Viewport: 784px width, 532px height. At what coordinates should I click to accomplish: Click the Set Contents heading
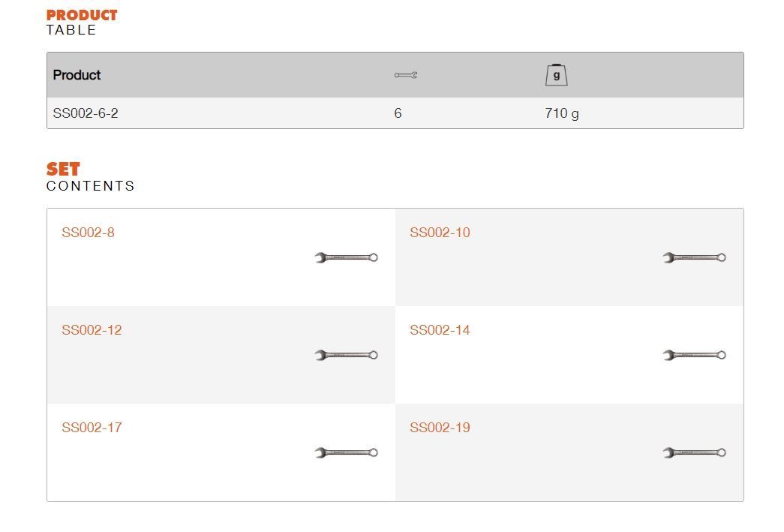[x=90, y=177]
